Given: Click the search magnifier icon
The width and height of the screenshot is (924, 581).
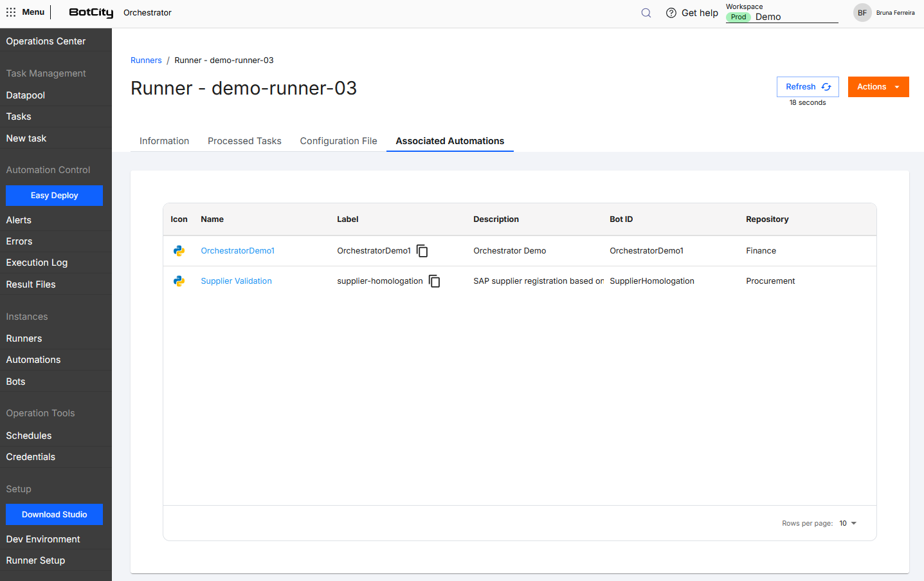Looking at the screenshot, I should (646, 13).
